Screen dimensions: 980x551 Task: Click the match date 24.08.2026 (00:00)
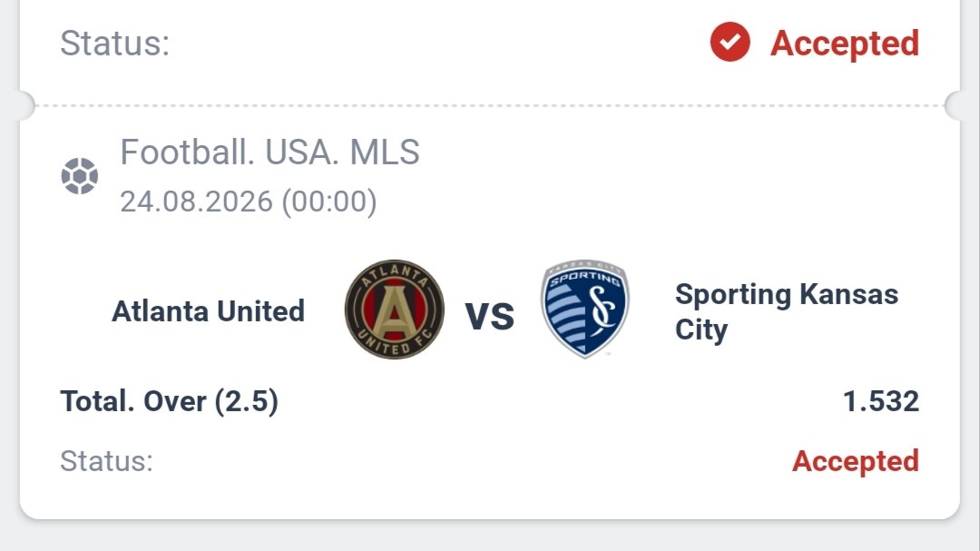click(x=248, y=202)
